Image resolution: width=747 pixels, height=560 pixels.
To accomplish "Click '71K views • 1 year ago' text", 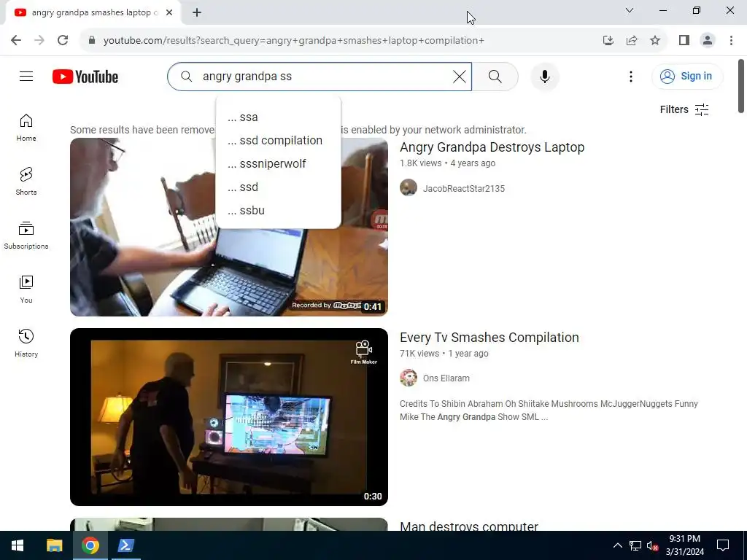I will point(444,354).
